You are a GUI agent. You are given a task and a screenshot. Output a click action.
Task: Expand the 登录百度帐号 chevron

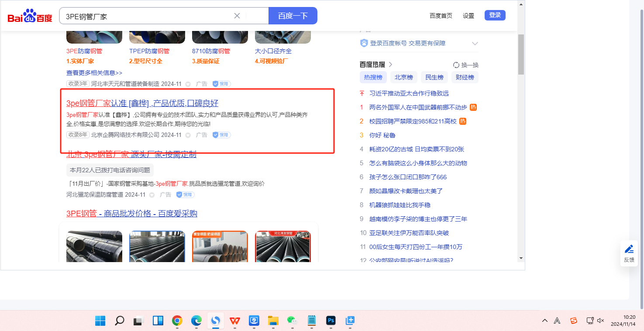475,44
